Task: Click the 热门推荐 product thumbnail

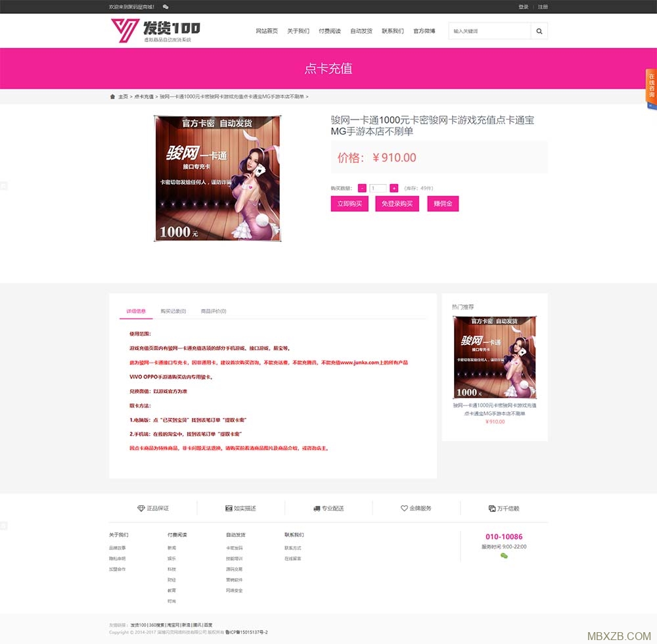Action: tap(495, 357)
